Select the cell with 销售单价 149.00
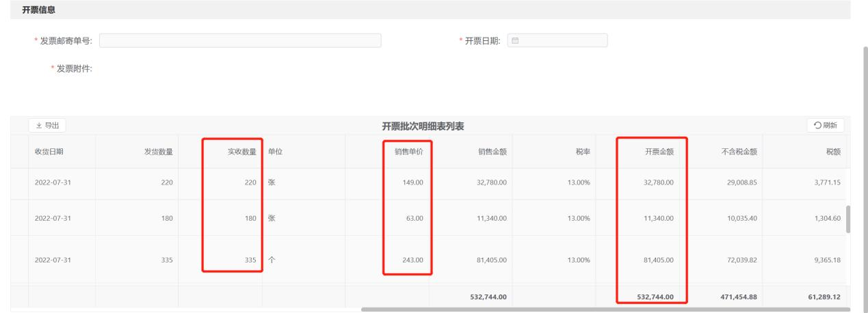The width and height of the screenshot is (868, 313). [x=412, y=182]
